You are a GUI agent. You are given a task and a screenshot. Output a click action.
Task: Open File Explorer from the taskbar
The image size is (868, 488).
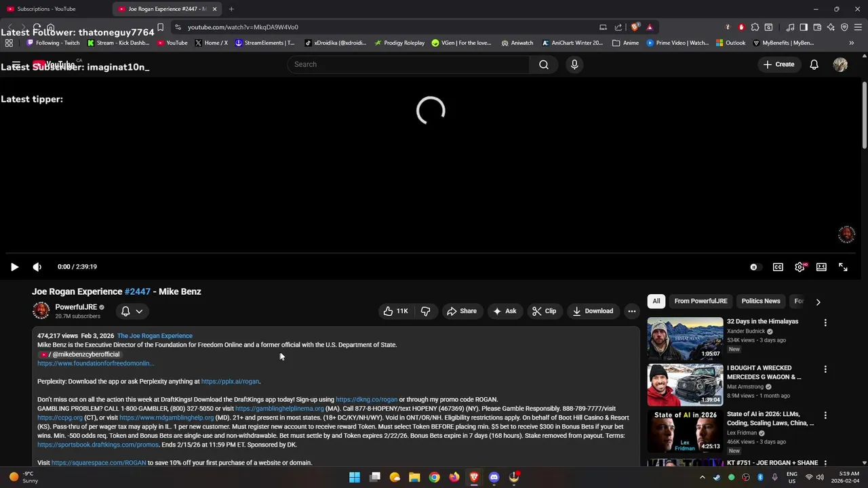click(x=414, y=477)
